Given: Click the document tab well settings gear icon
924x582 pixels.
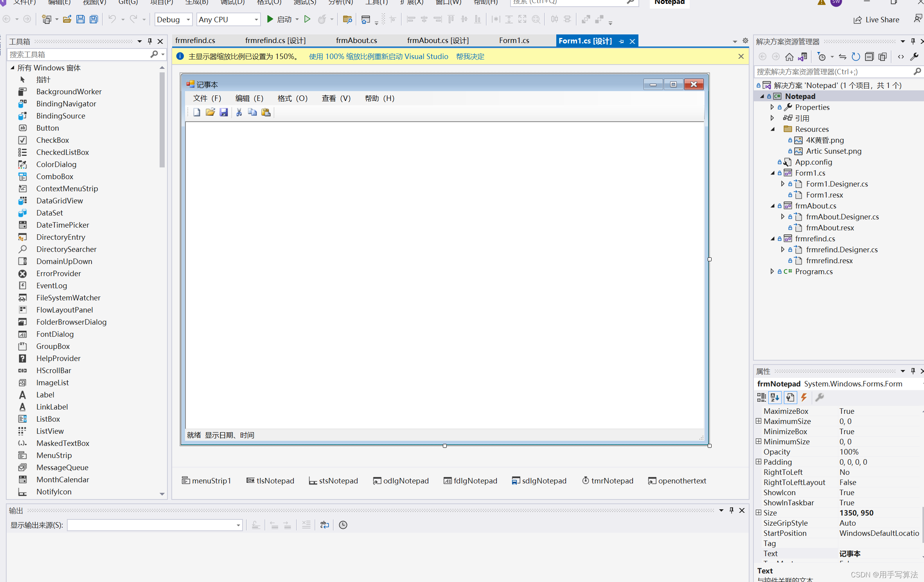Looking at the screenshot, I should coord(745,41).
